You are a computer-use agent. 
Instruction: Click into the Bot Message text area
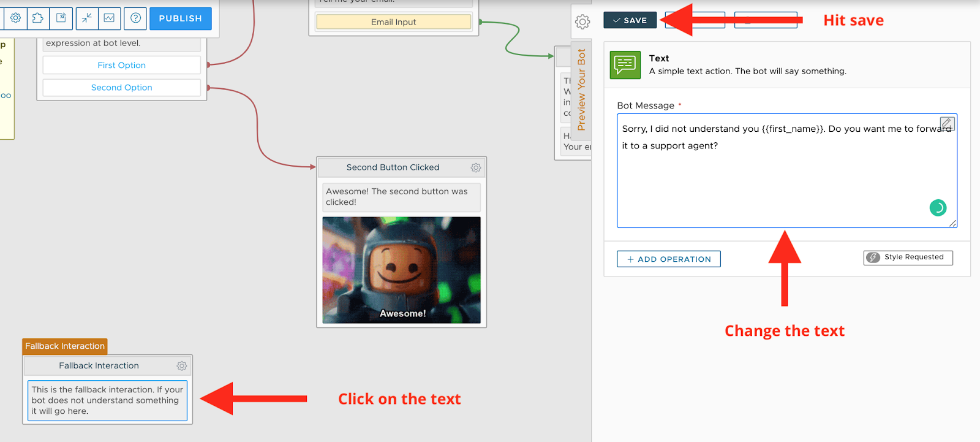[x=787, y=170]
